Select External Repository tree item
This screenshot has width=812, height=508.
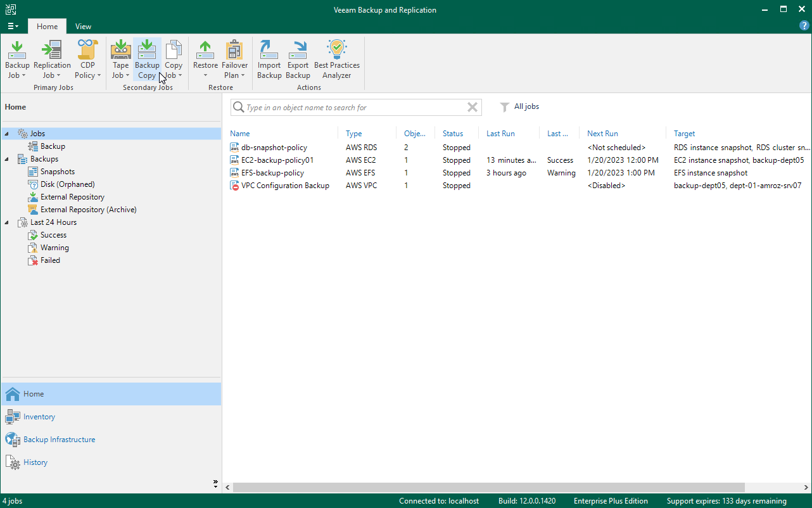click(72, 197)
